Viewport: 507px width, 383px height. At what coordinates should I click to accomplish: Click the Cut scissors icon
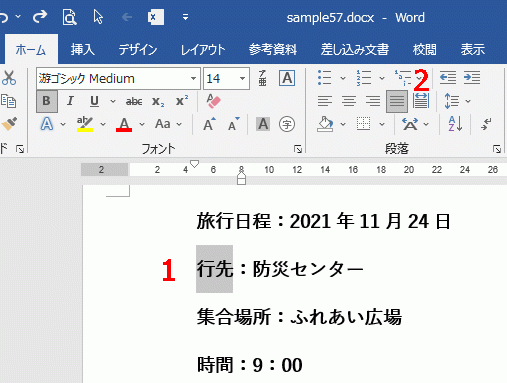(x=9, y=78)
